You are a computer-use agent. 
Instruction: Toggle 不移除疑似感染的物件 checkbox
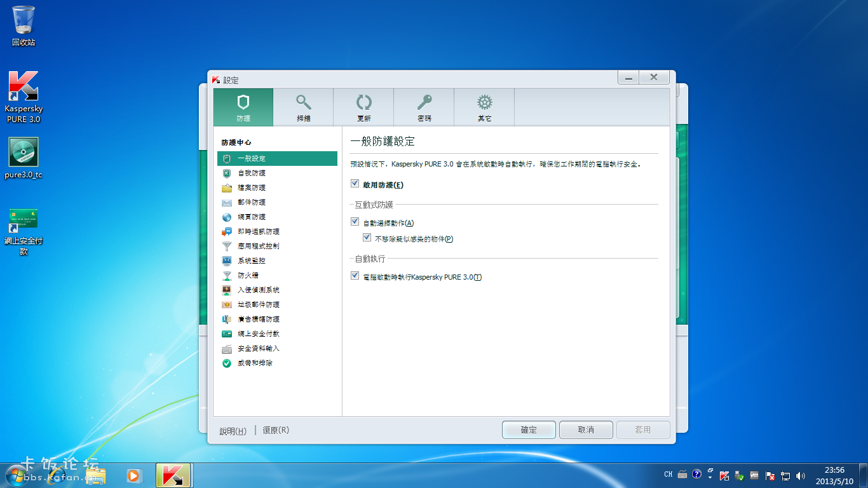(367, 238)
